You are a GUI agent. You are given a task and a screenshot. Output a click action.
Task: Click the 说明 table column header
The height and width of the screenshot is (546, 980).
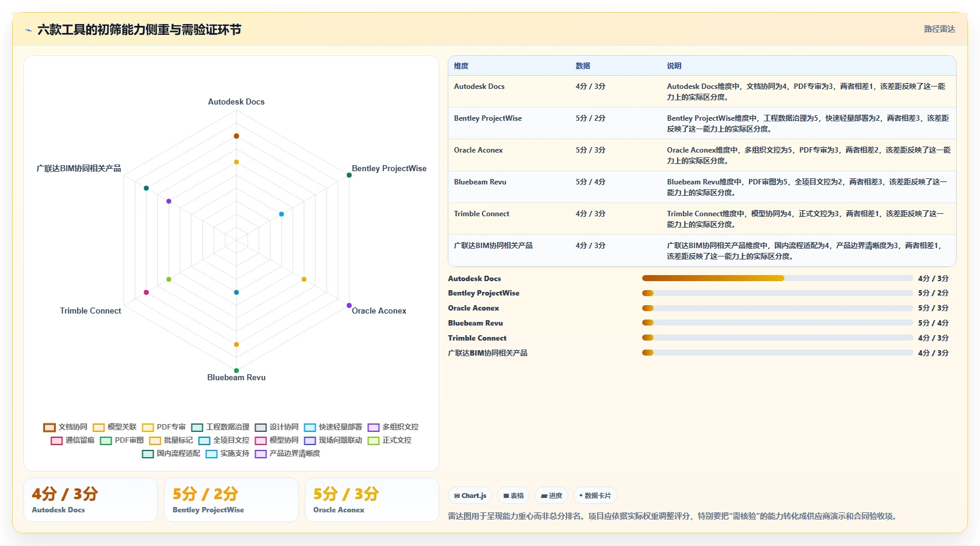point(674,66)
